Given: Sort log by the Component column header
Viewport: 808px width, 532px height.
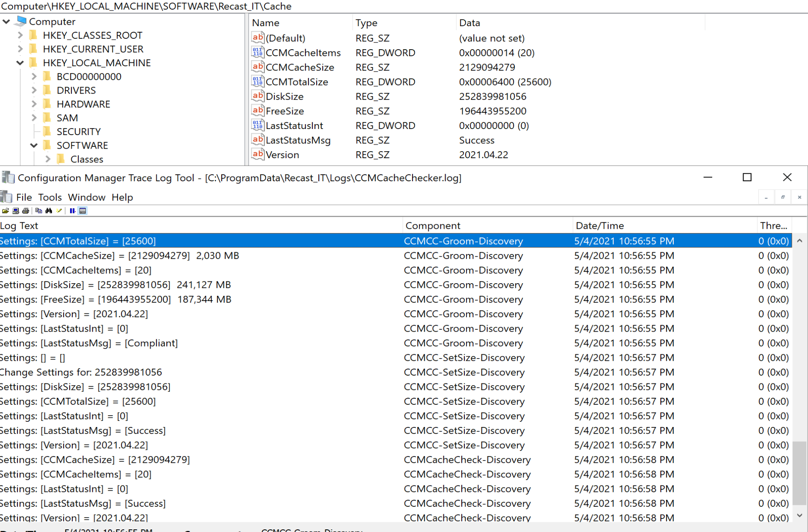Looking at the screenshot, I should click(433, 226).
